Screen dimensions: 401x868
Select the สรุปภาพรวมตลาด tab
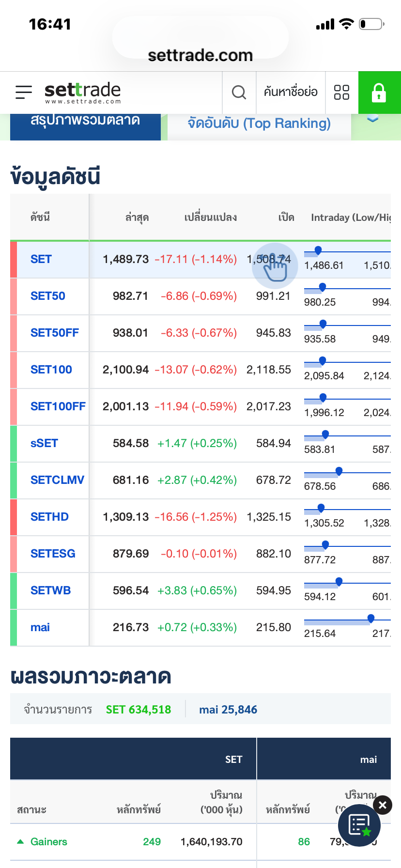pos(85,121)
